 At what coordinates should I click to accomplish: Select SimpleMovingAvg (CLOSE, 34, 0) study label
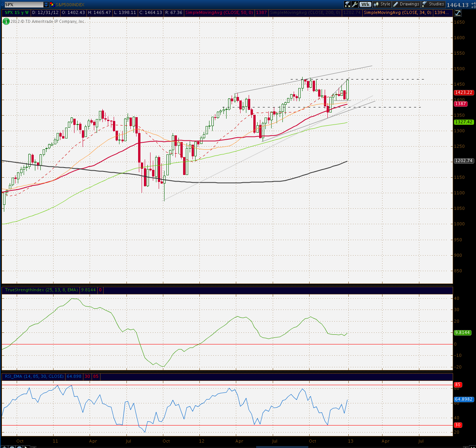tap(398, 13)
